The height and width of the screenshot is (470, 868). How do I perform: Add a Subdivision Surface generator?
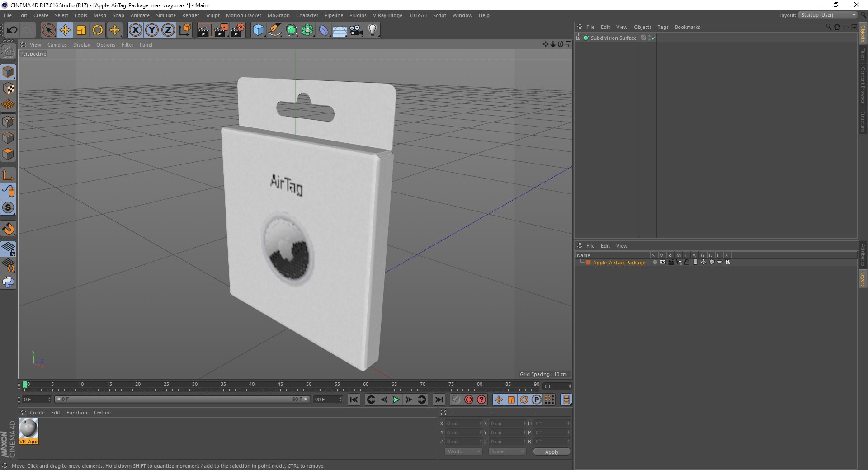(x=291, y=30)
